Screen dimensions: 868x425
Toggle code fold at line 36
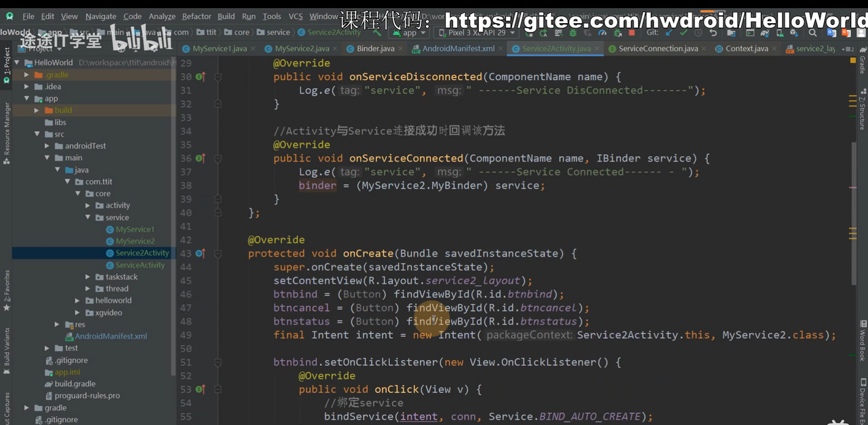[218, 158]
